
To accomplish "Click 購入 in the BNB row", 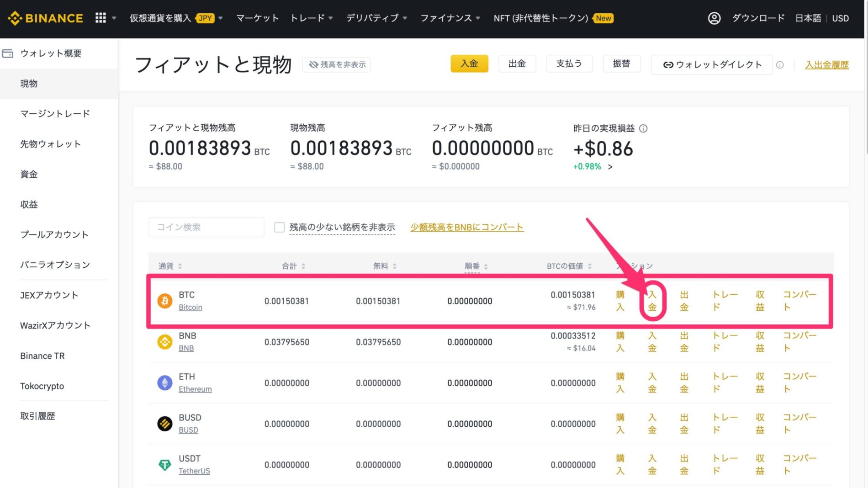I will pos(620,341).
